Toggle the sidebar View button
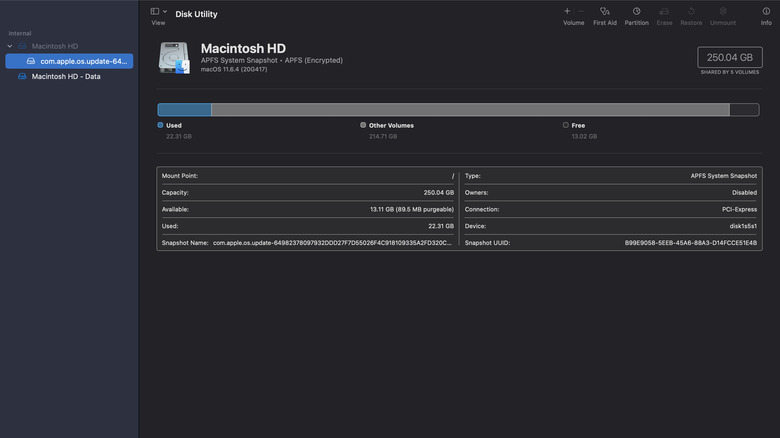The image size is (780, 438). tap(155, 11)
